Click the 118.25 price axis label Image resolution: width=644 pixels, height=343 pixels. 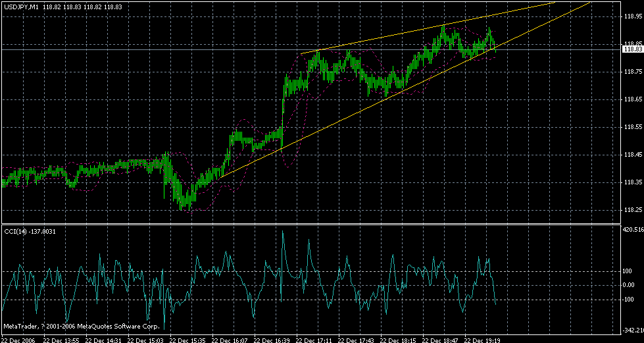click(x=633, y=211)
